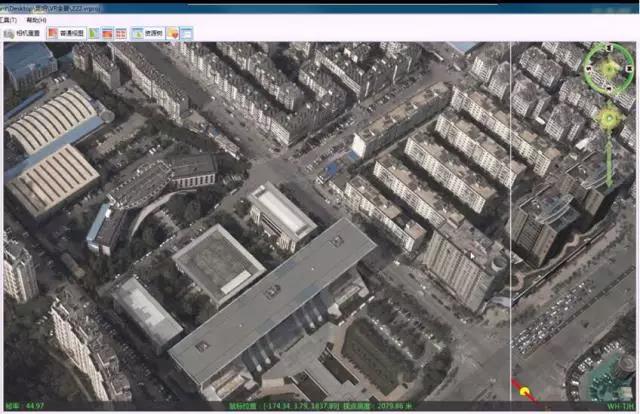Open the 工具(T) menu

8,19
